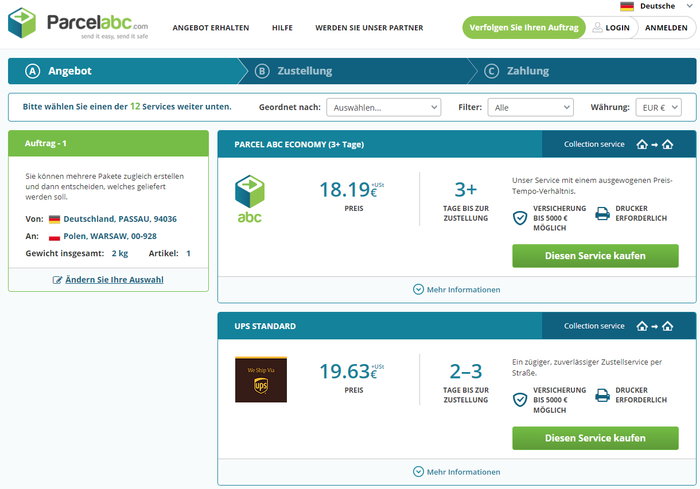Open the Geordnet nach dropdown
The image size is (700, 489).
[383, 108]
